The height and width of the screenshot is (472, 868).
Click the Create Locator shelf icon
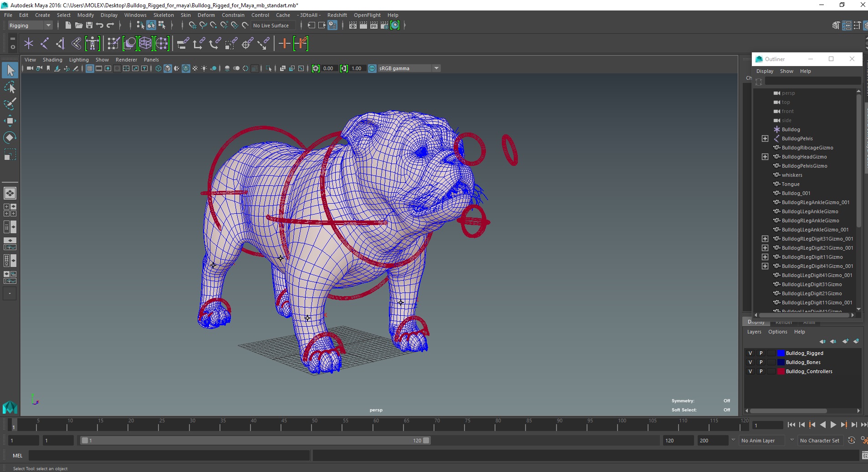pyautogui.click(x=29, y=44)
